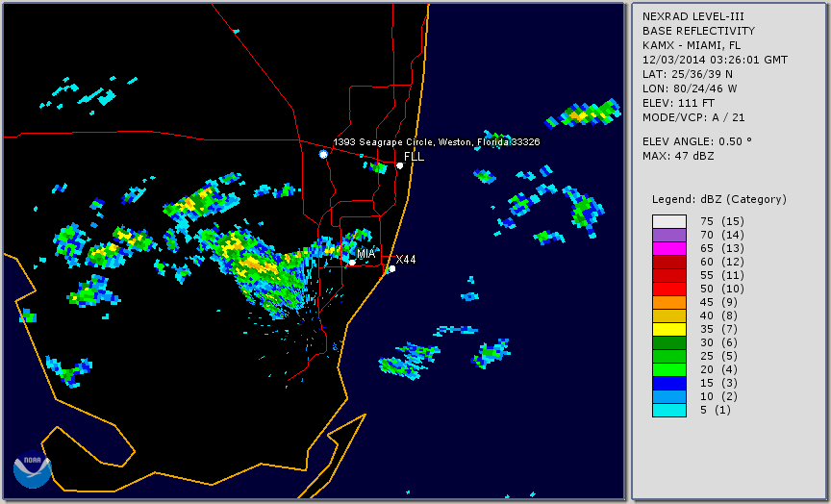Select the 15 dBZ blue legend swatch
Viewport: 831px width, 504px height.
point(669,383)
